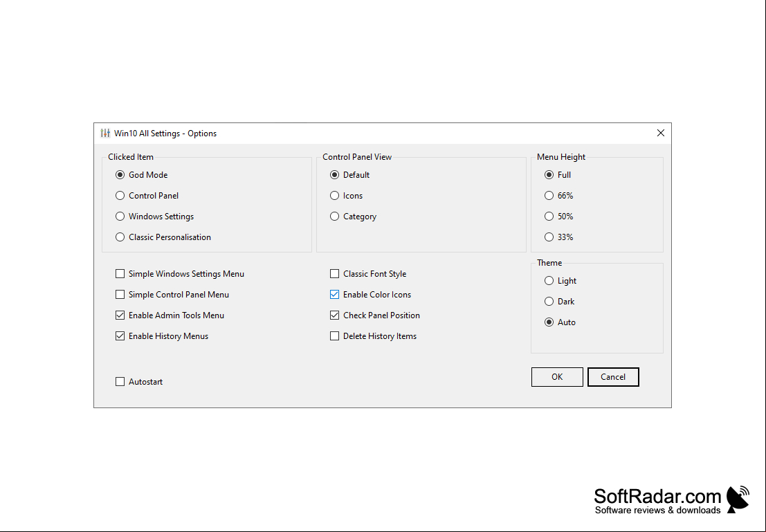Confirm options with the OK button
This screenshot has width=766, height=532.
(557, 376)
